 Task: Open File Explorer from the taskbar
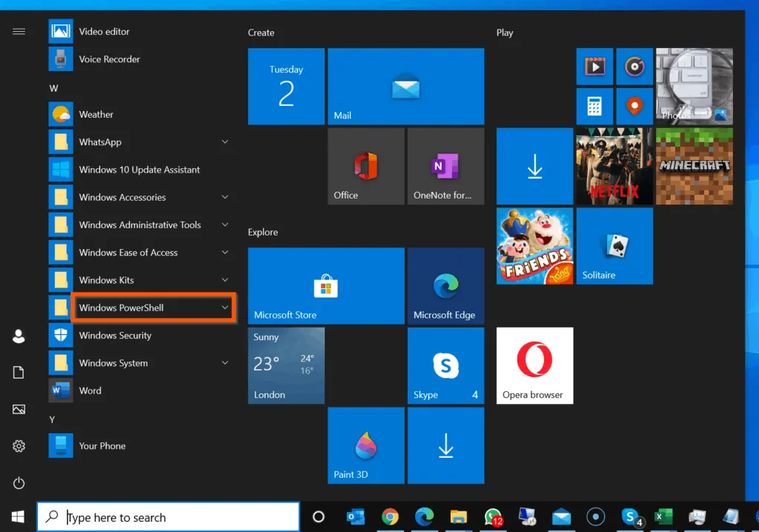point(458,517)
